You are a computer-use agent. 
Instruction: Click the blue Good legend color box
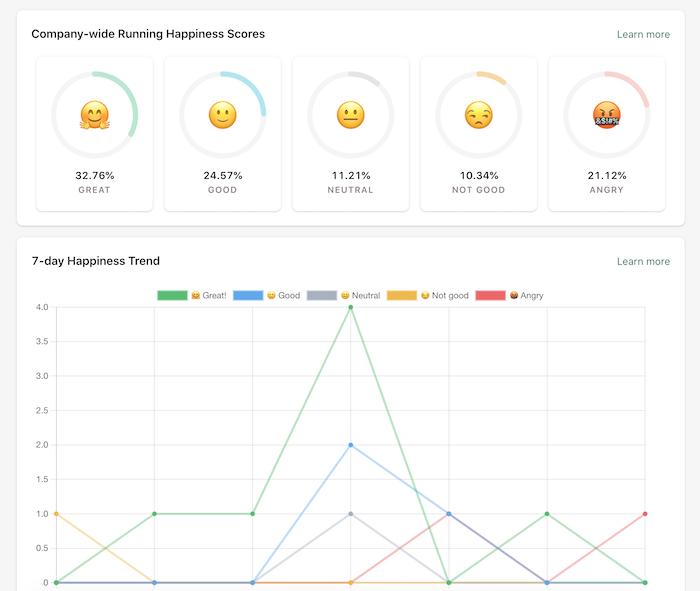pos(248,296)
